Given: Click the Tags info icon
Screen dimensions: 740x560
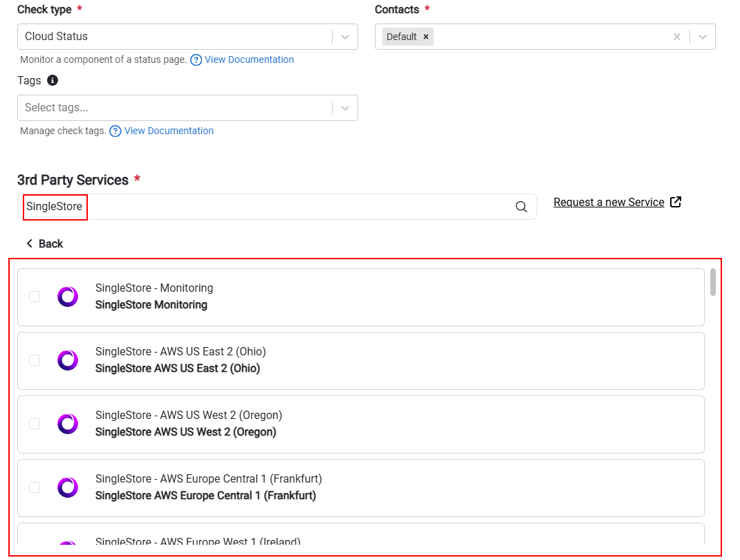Looking at the screenshot, I should click(53, 80).
